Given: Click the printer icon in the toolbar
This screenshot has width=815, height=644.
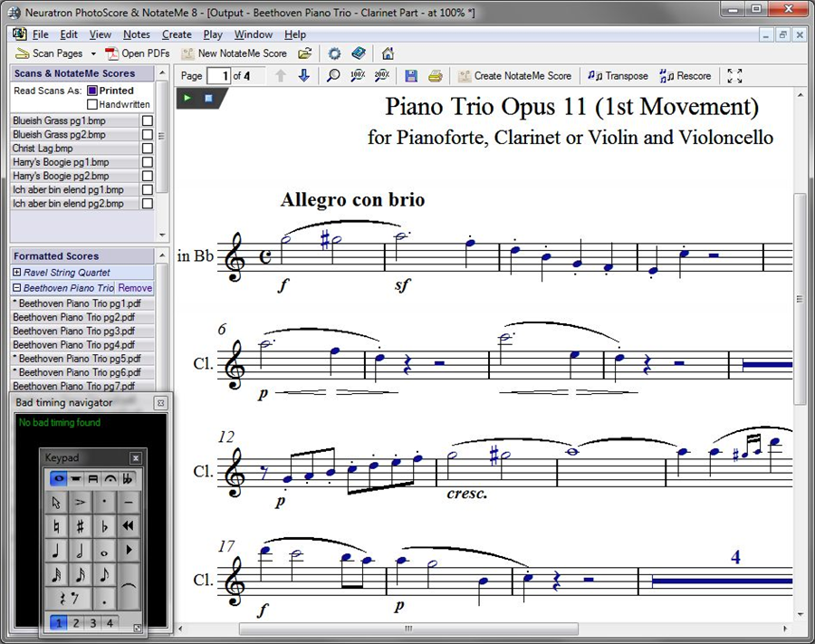Looking at the screenshot, I should 435,76.
